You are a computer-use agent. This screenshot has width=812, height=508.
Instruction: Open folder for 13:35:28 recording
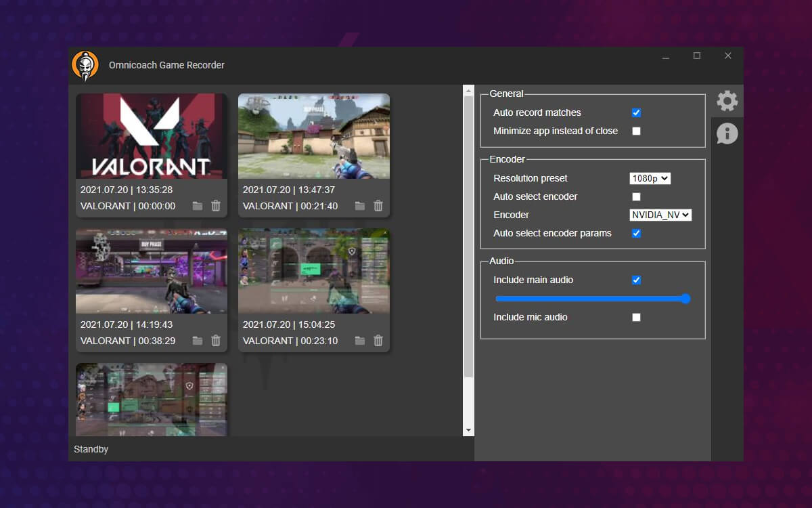198,206
